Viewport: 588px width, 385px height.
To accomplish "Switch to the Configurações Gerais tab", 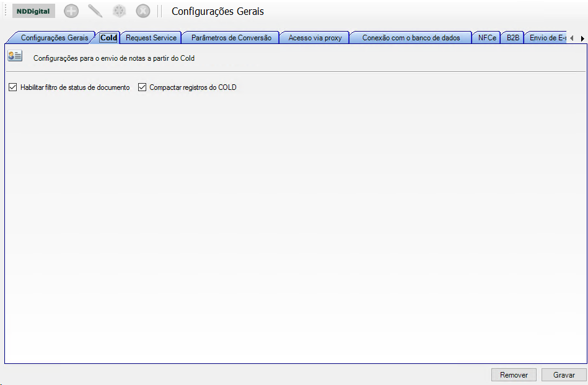I will tap(55, 38).
